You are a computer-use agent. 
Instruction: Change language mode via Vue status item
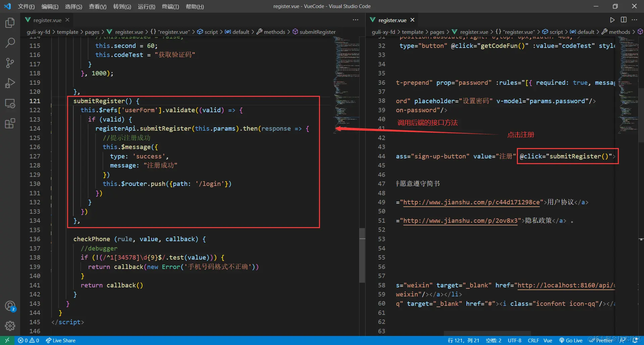[548, 340]
